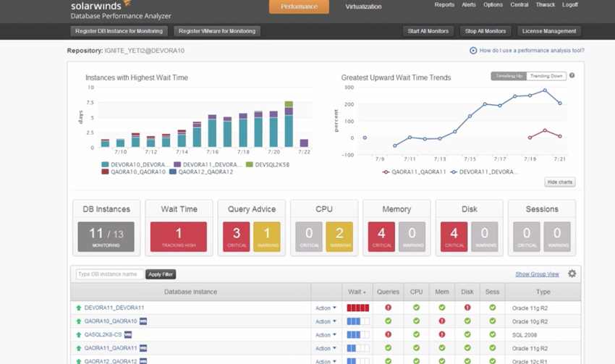Click Stop All Monitors

coord(485,31)
